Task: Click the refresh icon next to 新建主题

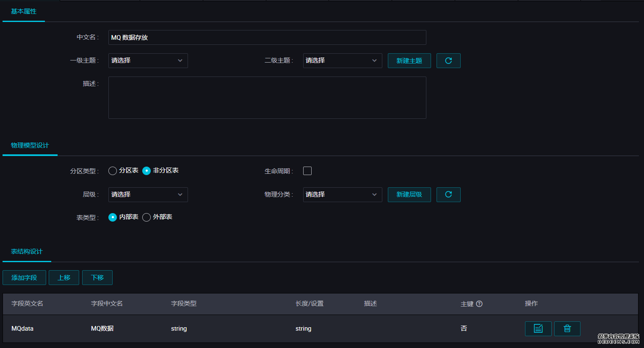Action: (448, 60)
